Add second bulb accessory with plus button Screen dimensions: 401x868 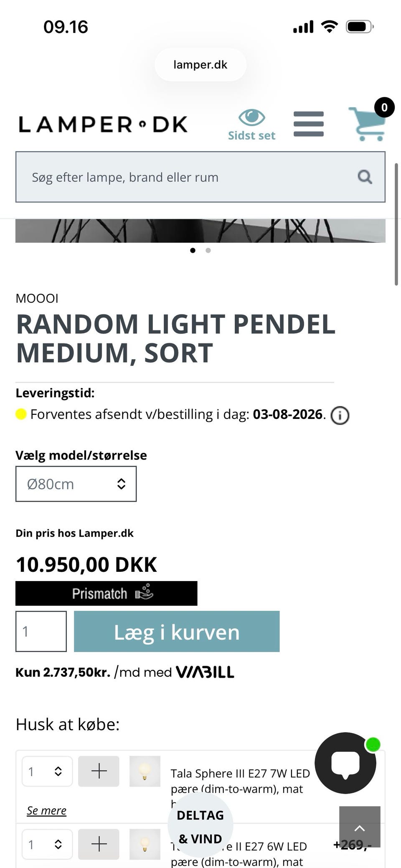click(x=99, y=844)
